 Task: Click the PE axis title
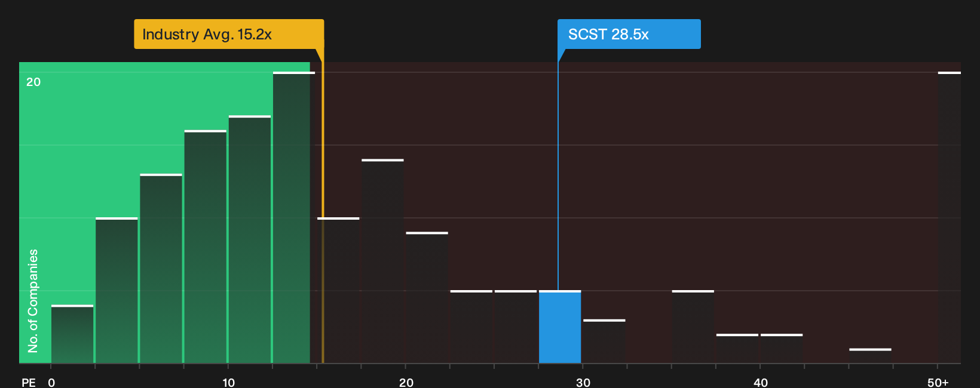point(29,382)
